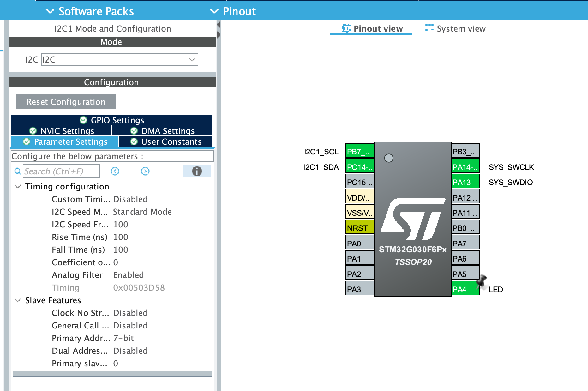Click the chip icon beside Pinout view

click(346, 28)
